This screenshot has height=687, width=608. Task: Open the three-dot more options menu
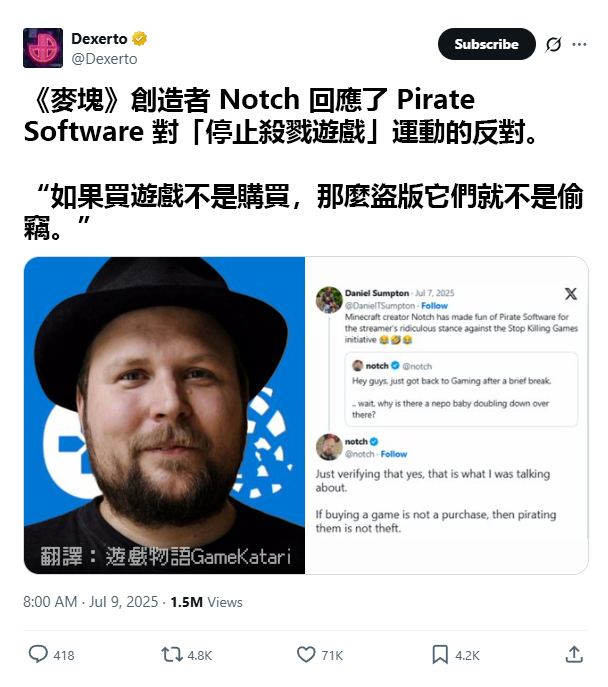[579, 44]
